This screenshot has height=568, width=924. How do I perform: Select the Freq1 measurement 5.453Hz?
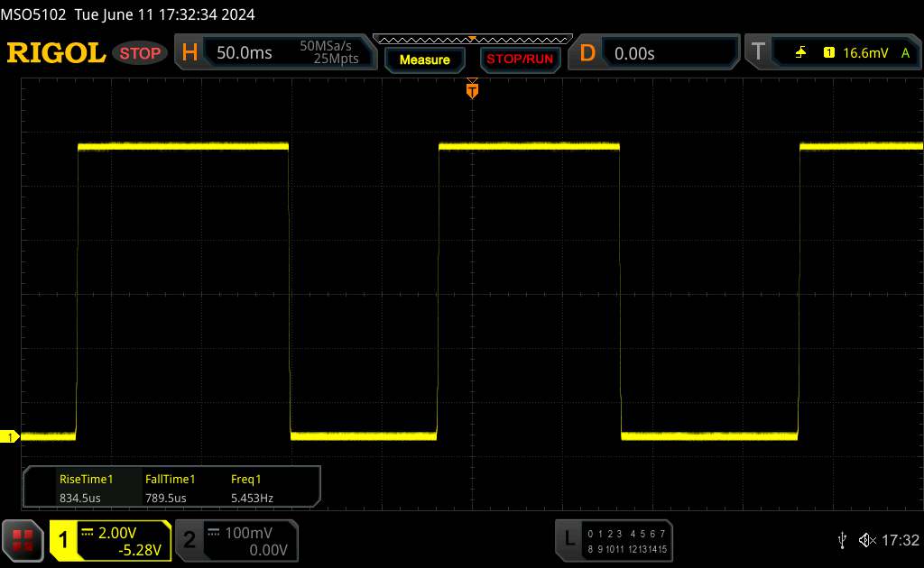pos(252,488)
